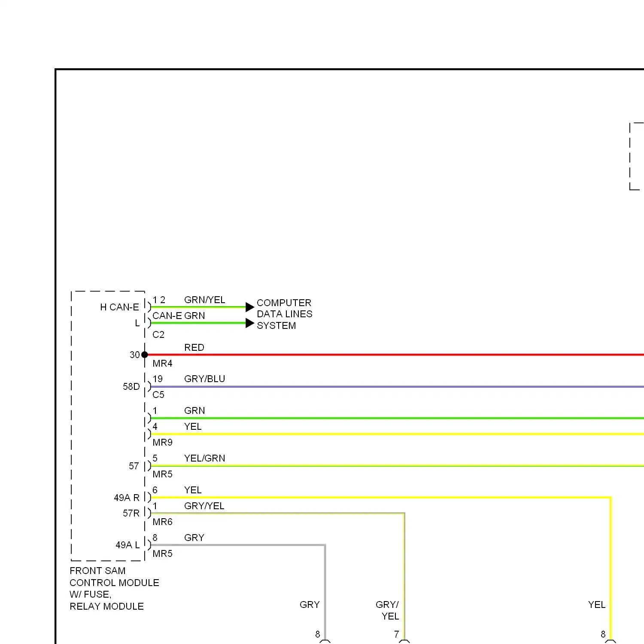This screenshot has width=644, height=644.
Task: Click the terminal 57 label
Action: coord(134,466)
